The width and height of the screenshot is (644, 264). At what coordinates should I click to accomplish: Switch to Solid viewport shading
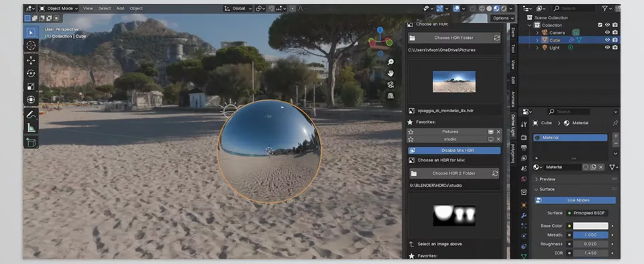point(489,9)
